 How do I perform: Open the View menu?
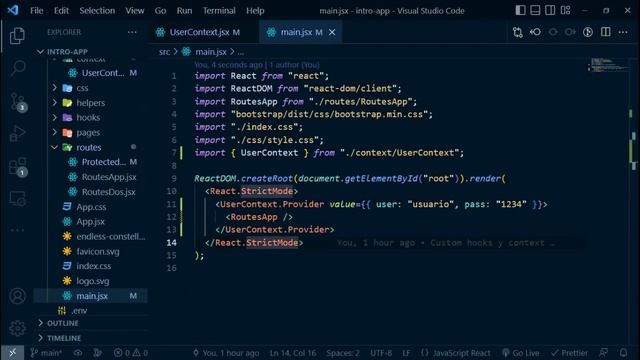pos(134,11)
